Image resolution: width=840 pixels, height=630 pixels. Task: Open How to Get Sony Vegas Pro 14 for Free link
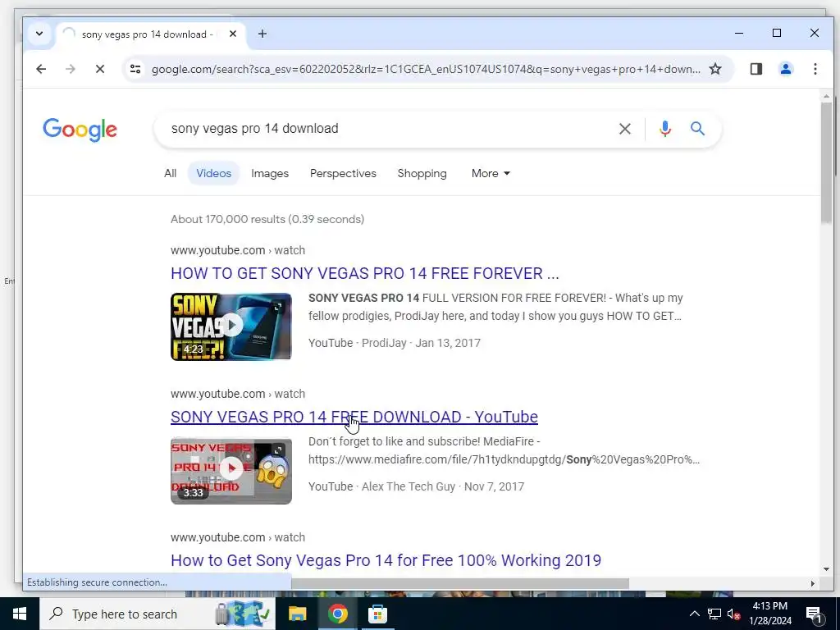tap(386, 560)
